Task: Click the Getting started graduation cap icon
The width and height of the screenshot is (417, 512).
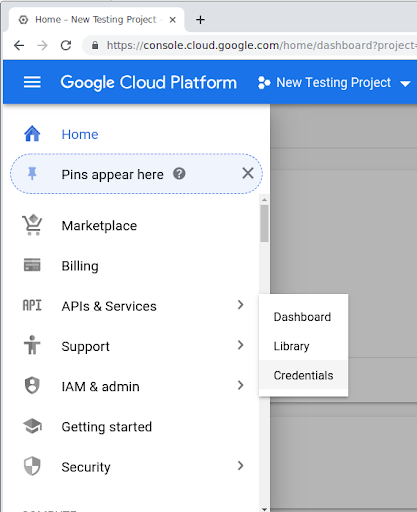Action: coord(32,426)
